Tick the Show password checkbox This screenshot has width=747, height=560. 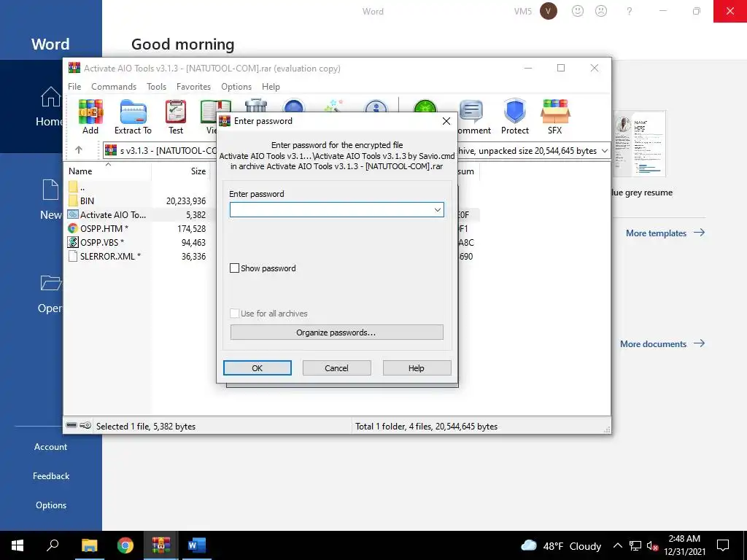click(234, 268)
